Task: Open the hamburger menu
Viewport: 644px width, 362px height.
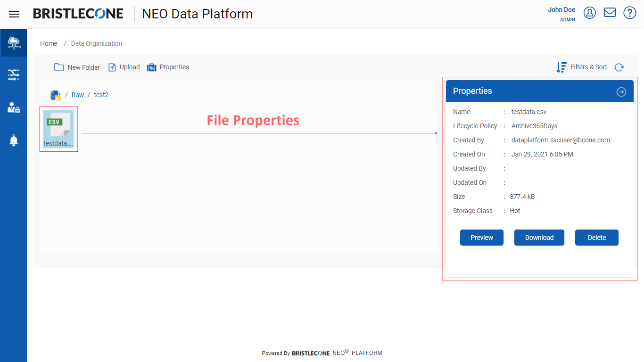Action: (x=14, y=14)
